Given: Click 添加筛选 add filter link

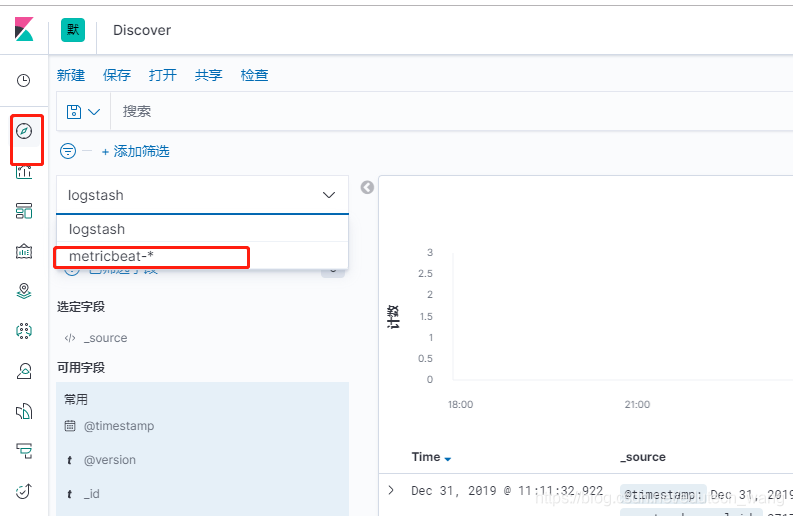Looking at the screenshot, I should click(x=136, y=151).
